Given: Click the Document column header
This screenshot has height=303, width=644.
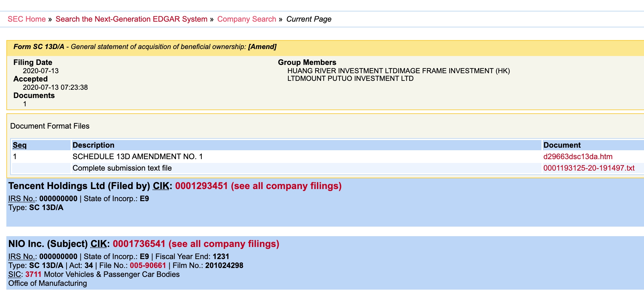Looking at the screenshot, I should [x=562, y=145].
